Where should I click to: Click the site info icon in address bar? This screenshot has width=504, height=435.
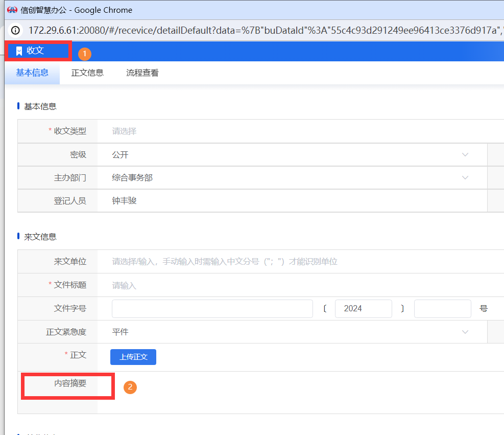[x=15, y=30]
